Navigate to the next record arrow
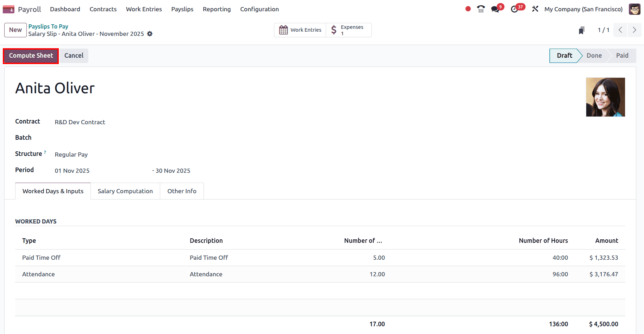The width and height of the screenshot is (644, 334). click(x=634, y=30)
